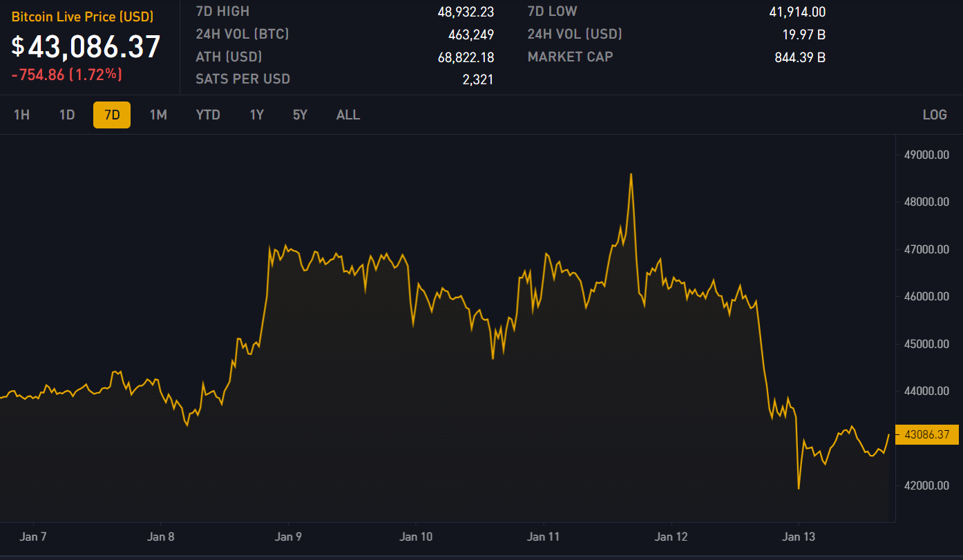The height and width of the screenshot is (560, 963).
Task: Toggle the LOG scale option
Action: [x=935, y=115]
